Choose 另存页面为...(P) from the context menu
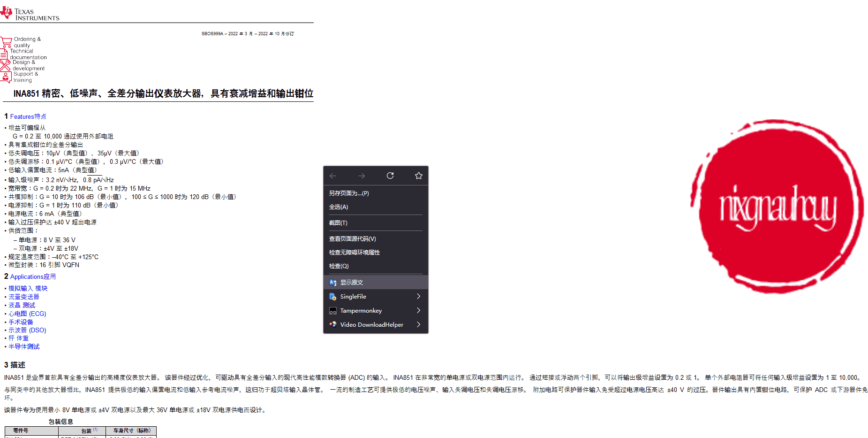This screenshot has width=868, height=438. pos(376,193)
